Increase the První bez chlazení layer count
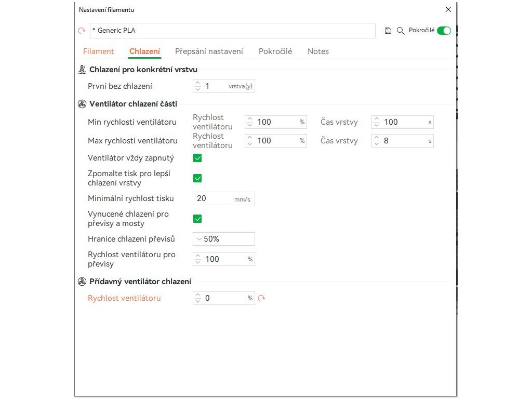The image size is (532, 399). click(x=197, y=84)
